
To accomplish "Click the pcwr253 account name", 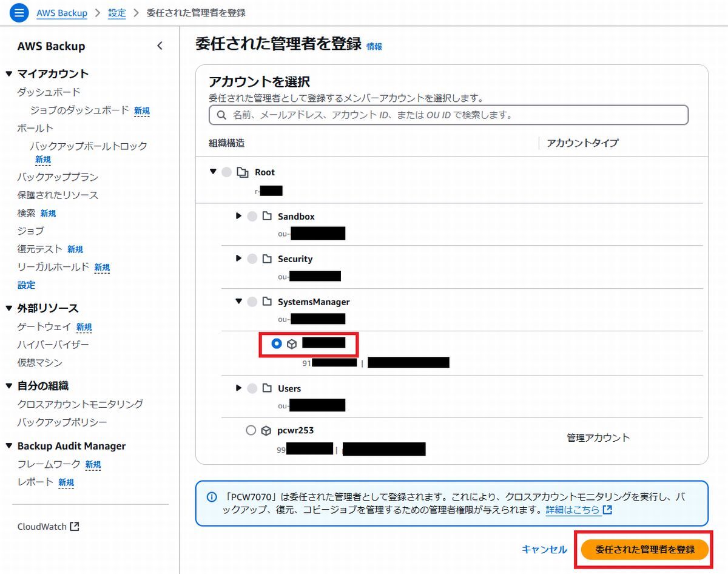I will (295, 431).
